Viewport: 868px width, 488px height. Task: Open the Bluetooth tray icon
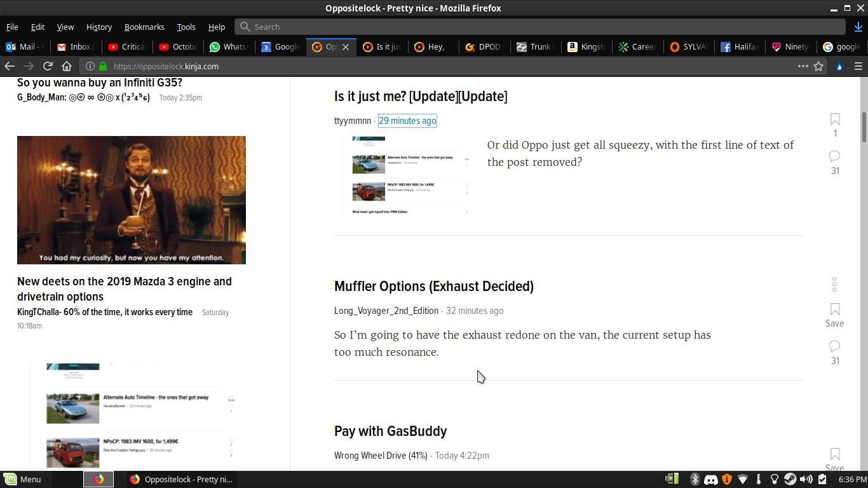[x=695, y=479]
